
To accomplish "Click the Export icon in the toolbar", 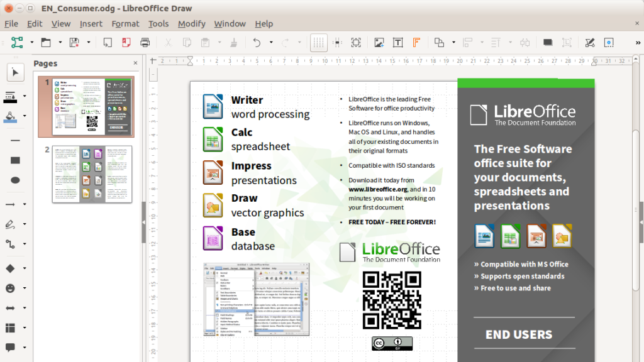I will pos(107,42).
